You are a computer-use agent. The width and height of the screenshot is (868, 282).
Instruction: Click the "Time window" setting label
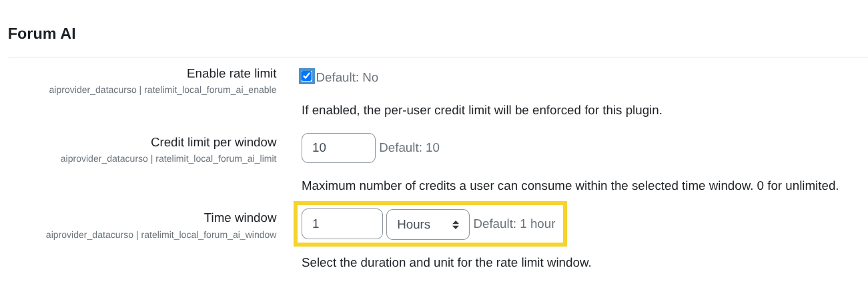240,218
